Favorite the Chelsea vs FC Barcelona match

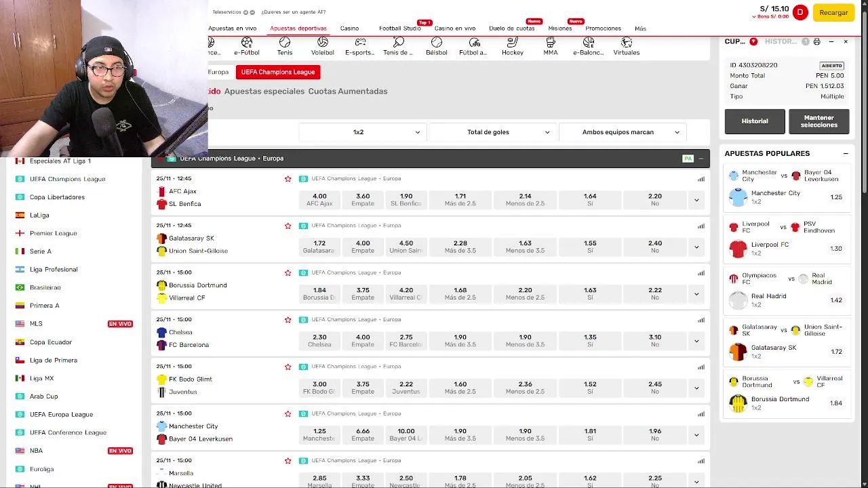pyautogui.click(x=288, y=320)
